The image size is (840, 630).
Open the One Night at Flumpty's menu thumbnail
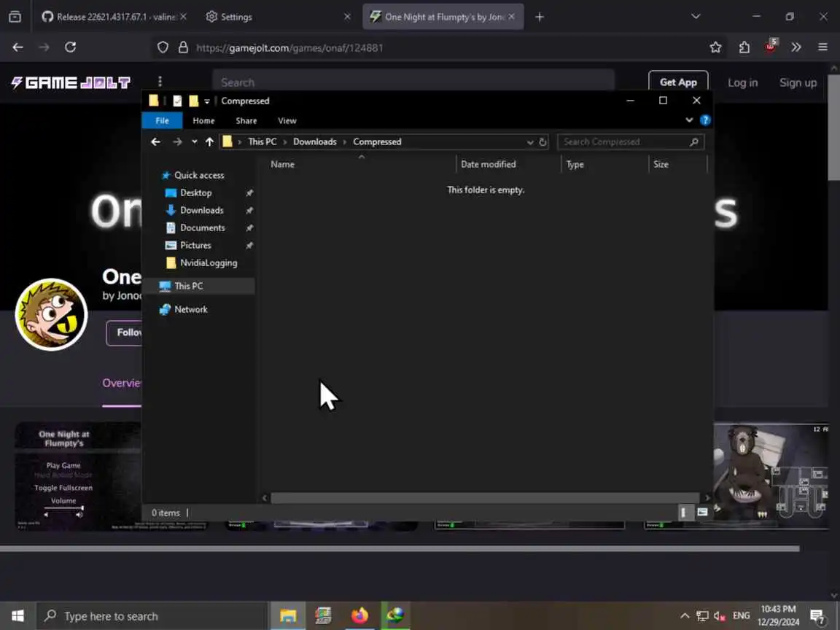click(x=78, y=476)
